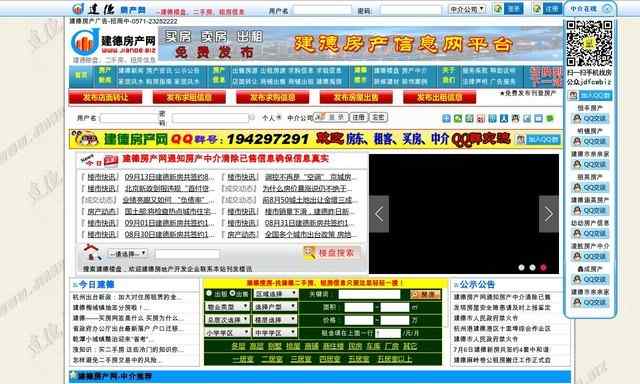Join QQ group from the sidebar button
Image resolution: width=640 pixels, height=384 pixels.
coord(590,96)
